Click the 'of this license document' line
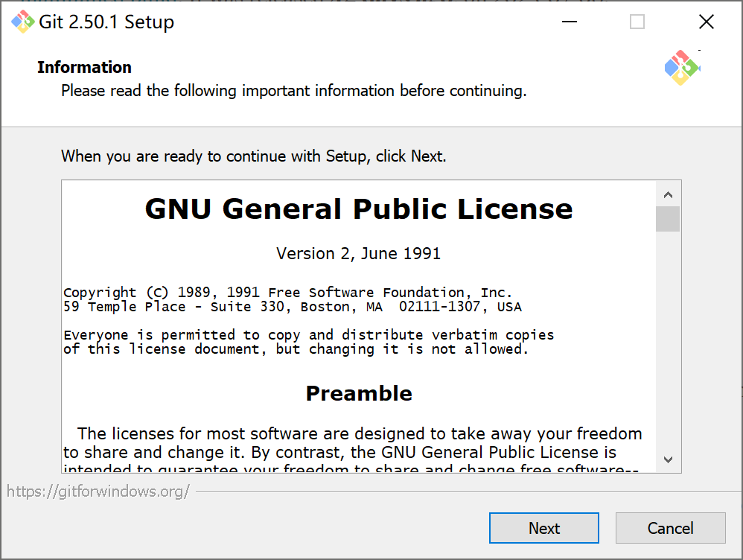This screenshot has height=560, width=743. tap(296, 349)
